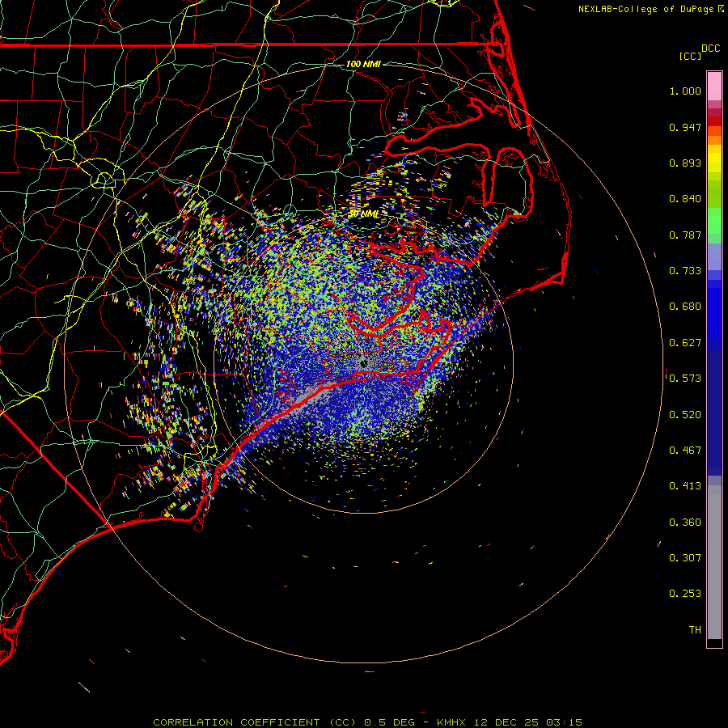This screenshot has width=728, height=728.
Task: Click the KMHX radar site center point
Action: click(363, 363)
